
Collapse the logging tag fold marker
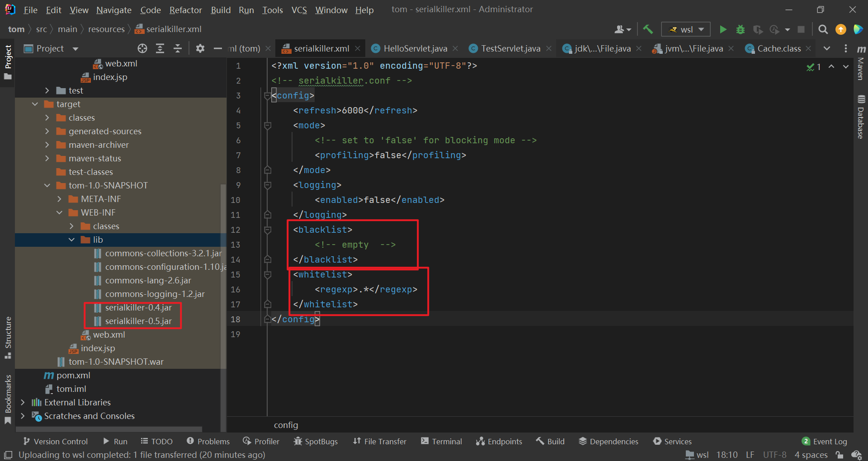pos(268,185)
